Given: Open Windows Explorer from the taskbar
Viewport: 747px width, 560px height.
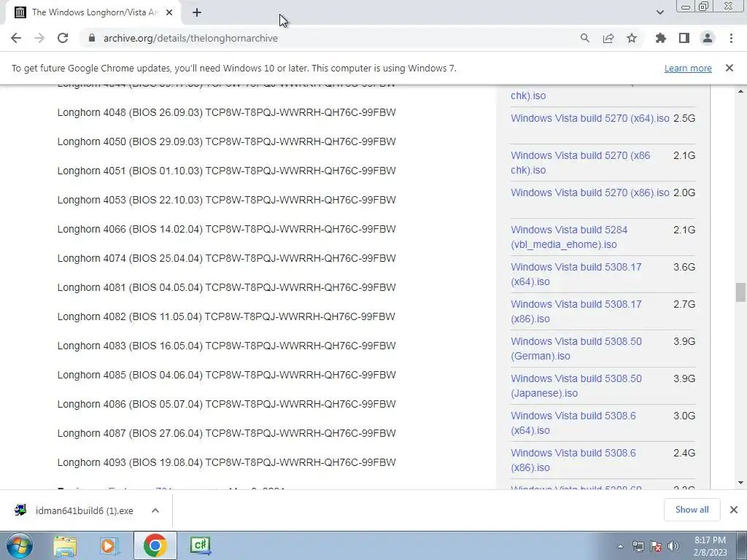Looking at the screenshot, I should (x=65, y=545).
